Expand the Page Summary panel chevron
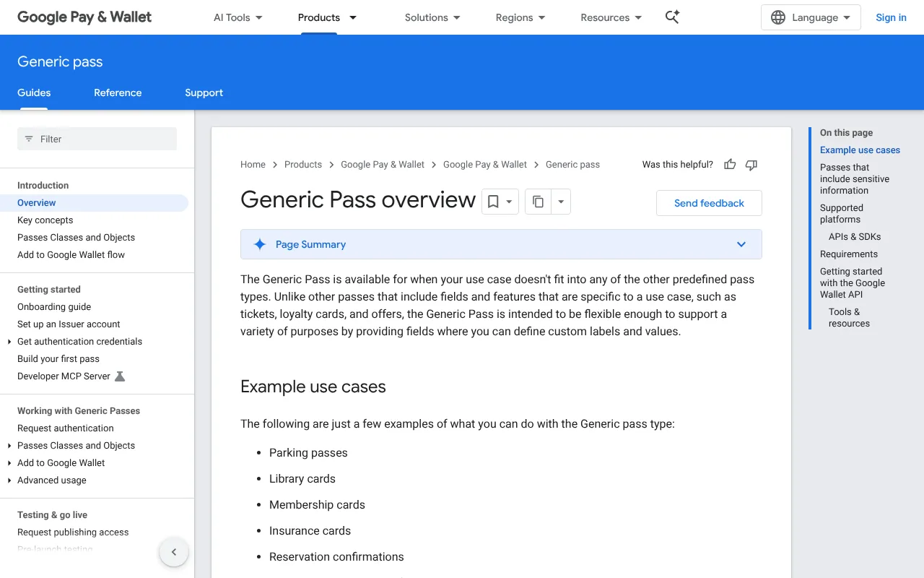 click(741, 244)
